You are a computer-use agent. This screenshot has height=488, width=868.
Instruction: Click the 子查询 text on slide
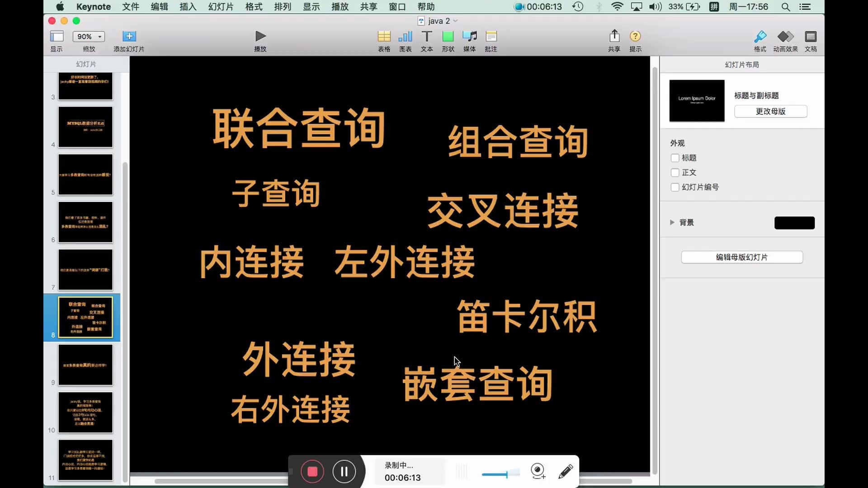276,193
